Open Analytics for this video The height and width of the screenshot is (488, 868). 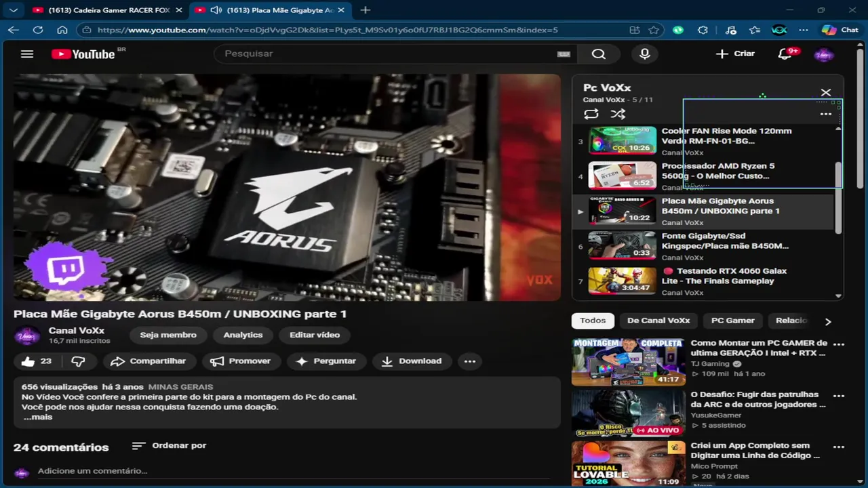pyautogui.click(x=243, y=335)
